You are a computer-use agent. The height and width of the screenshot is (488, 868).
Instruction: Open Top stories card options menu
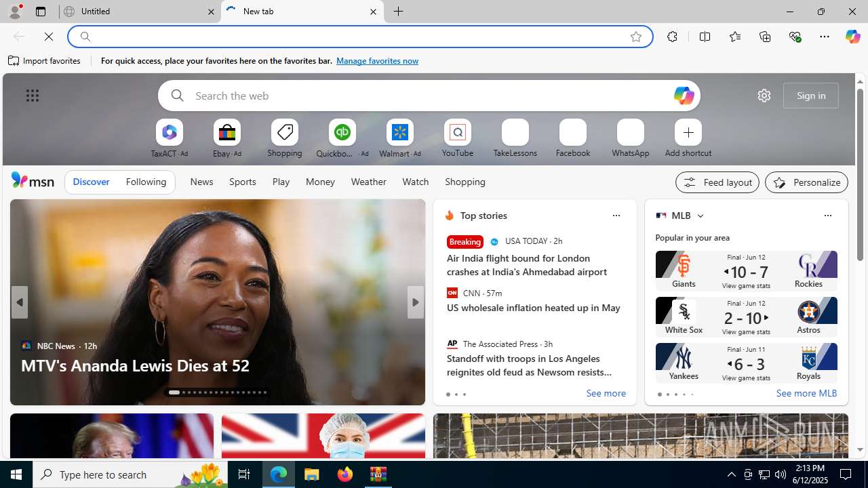click(616, 216)
